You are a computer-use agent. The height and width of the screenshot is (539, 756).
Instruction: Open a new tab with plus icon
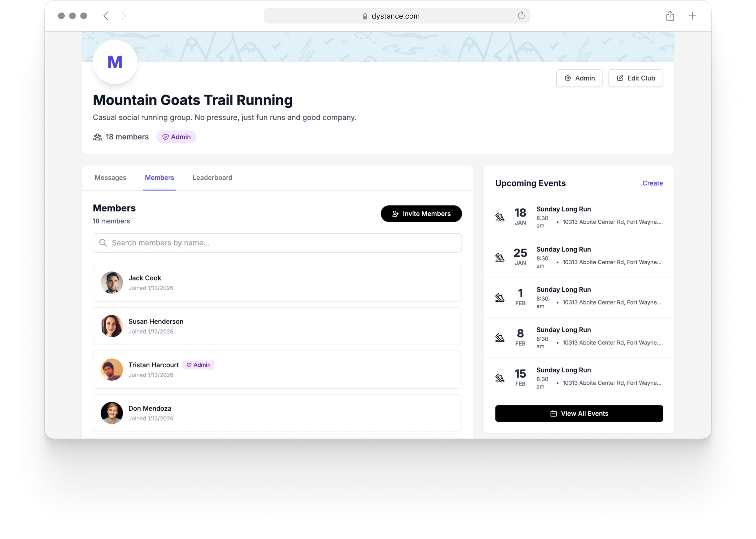692,16
